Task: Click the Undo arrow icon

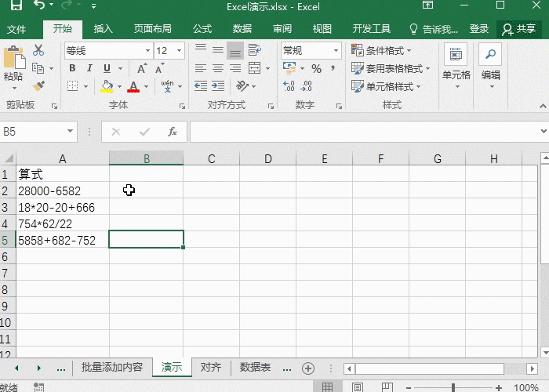Action: 39,5
